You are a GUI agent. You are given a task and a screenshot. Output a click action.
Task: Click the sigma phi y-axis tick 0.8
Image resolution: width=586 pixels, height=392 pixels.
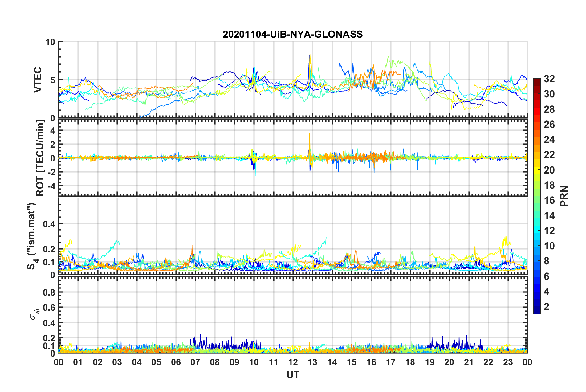[49, 292]
